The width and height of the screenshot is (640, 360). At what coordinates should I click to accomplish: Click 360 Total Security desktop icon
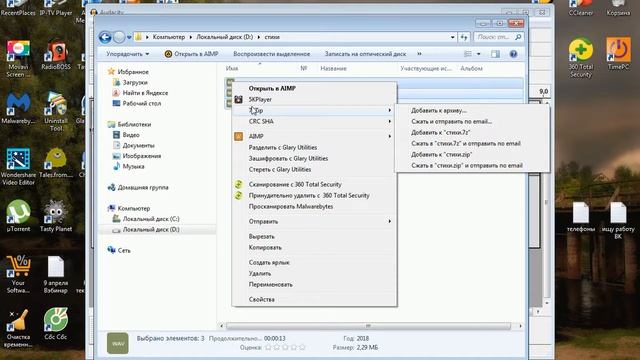[581, 58]
